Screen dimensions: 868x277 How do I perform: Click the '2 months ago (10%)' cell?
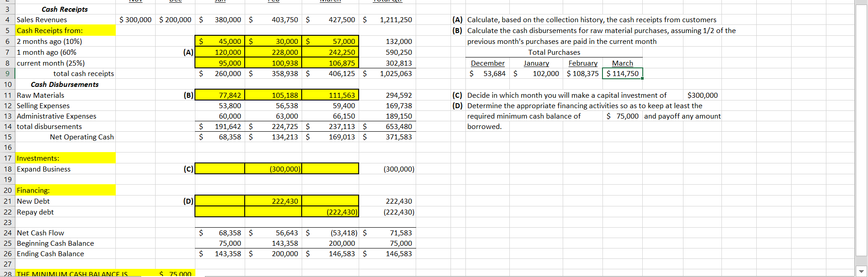[65, 41]
